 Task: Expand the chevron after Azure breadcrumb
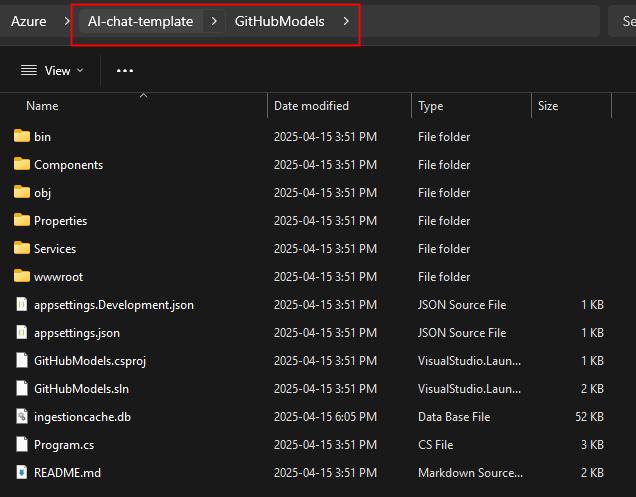tap(67, 21)
